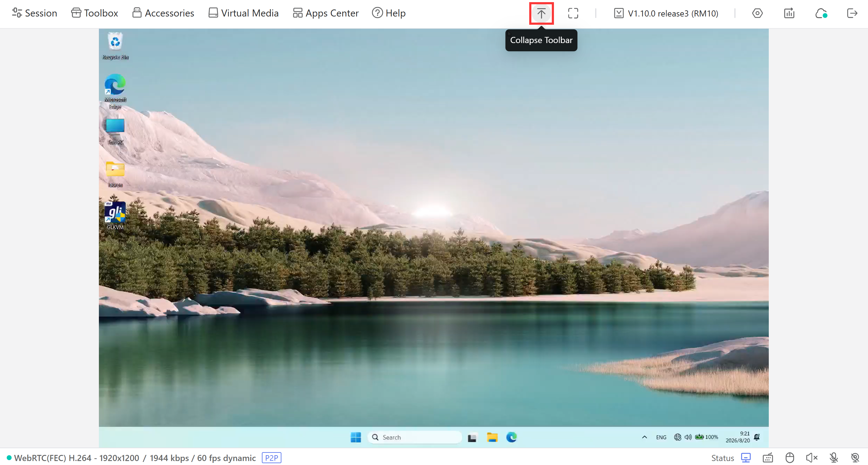Open the Session menu

click(x=34, y=13)
